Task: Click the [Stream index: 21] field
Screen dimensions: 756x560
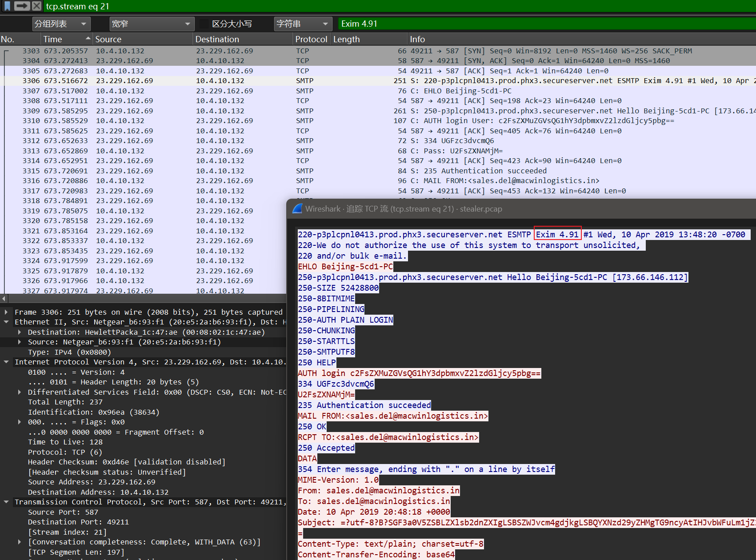Action: pos(67,532)
